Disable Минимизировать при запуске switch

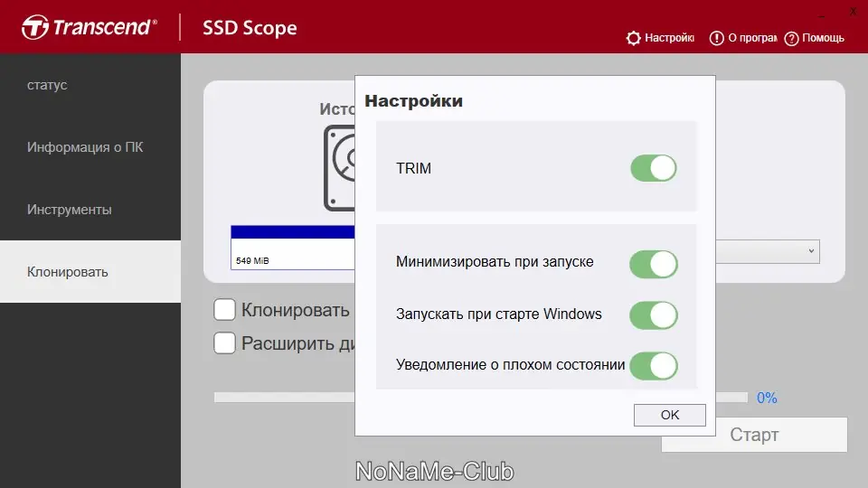(x=653, y=264)
